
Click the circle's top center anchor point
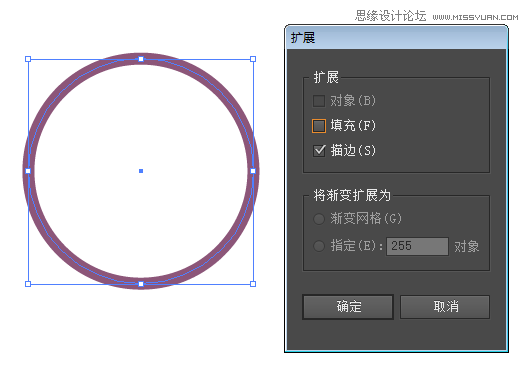click(x=141, y=59)
